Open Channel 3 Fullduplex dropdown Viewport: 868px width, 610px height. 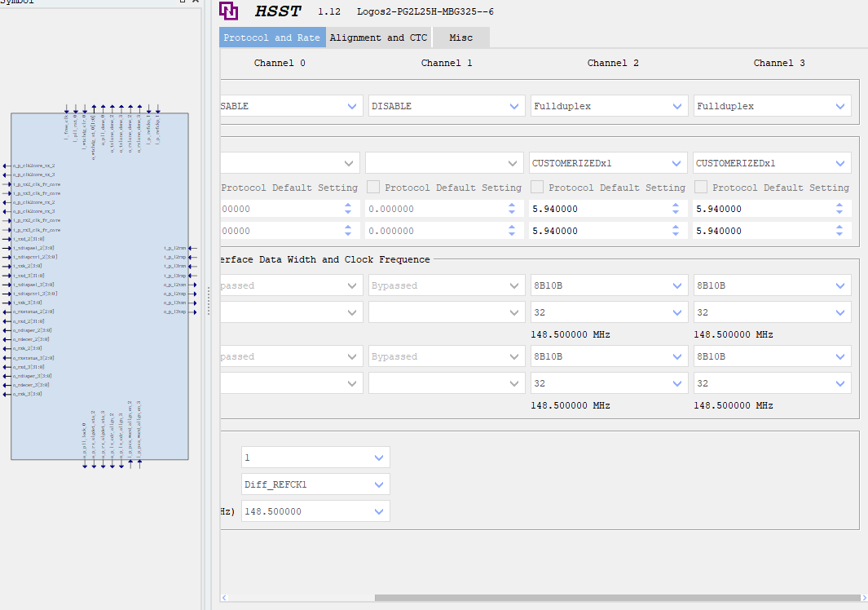point(772,106)
